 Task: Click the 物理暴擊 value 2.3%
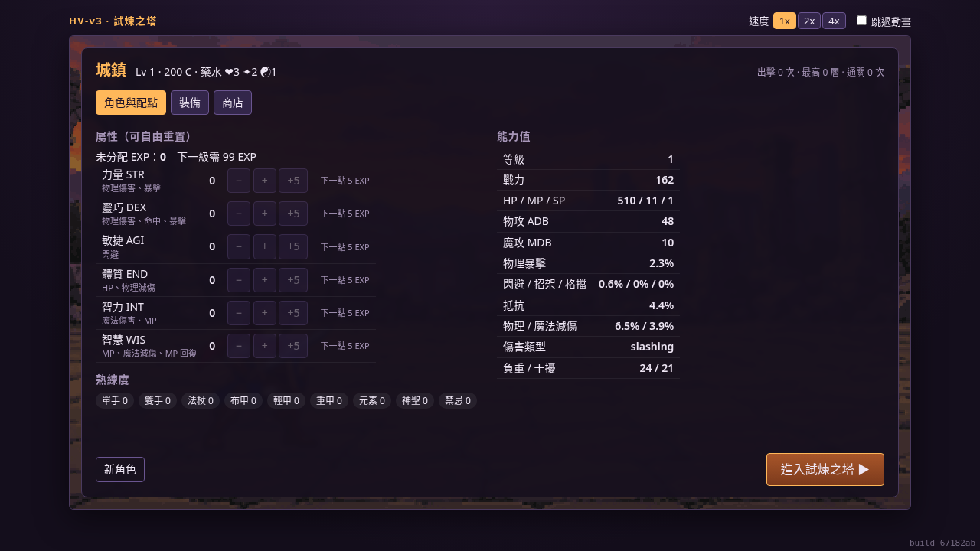pos(661,263)
